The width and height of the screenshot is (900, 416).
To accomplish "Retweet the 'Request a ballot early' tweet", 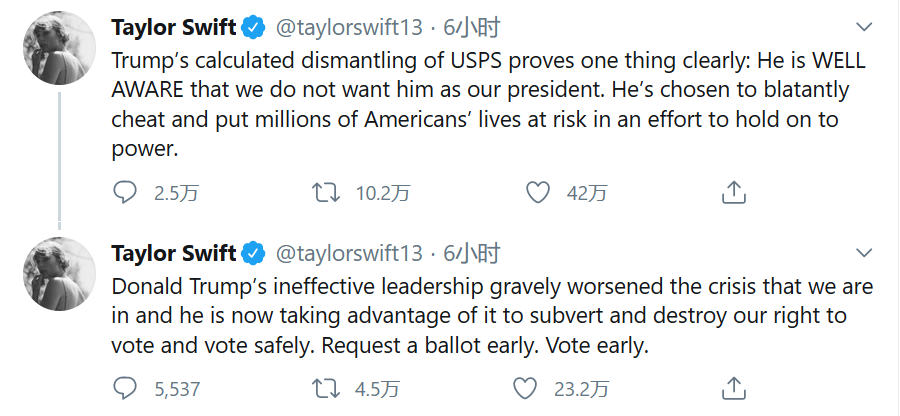I will click(x=326, y=387).
